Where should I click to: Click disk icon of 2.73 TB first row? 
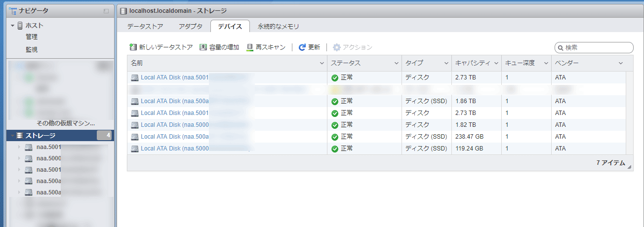(135, 77)
